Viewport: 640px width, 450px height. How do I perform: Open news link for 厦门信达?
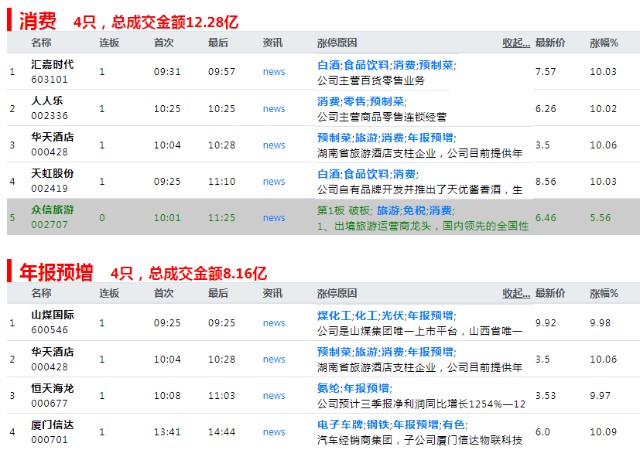click(274, 432)
